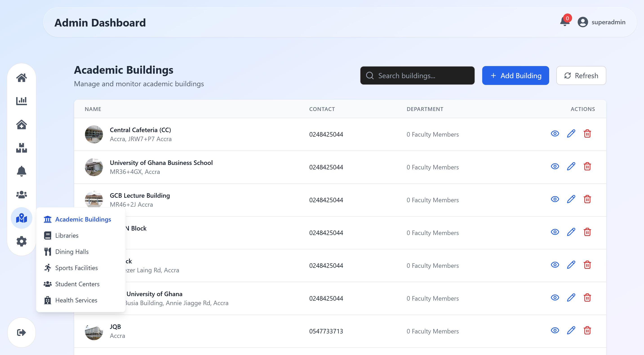Open header notification bell with badge

pyautogui.click(x=564, y=22)
